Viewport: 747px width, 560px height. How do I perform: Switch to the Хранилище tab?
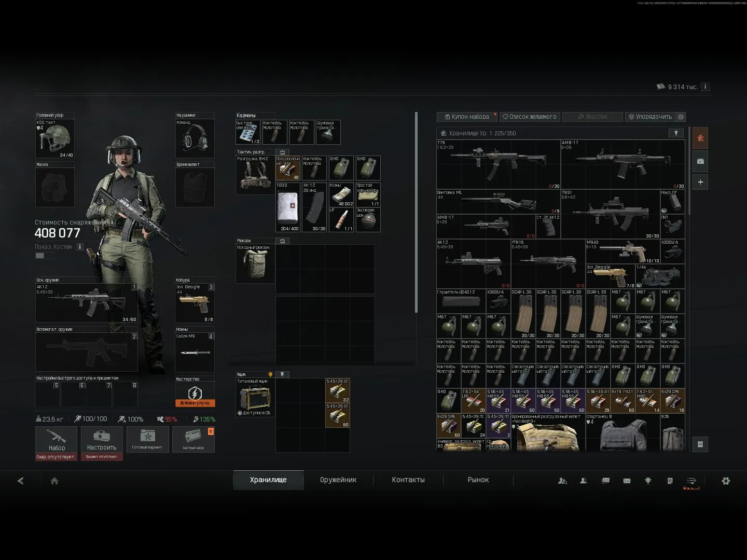[268, 480]
